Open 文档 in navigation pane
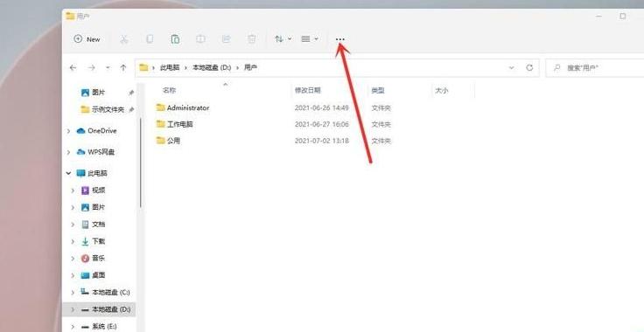Image resolution: width=644 pixels, height=332 pixels. click(99, 225)
